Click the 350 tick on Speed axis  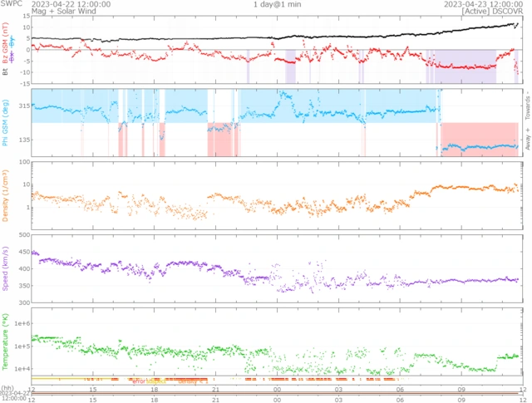click(24, 286)
